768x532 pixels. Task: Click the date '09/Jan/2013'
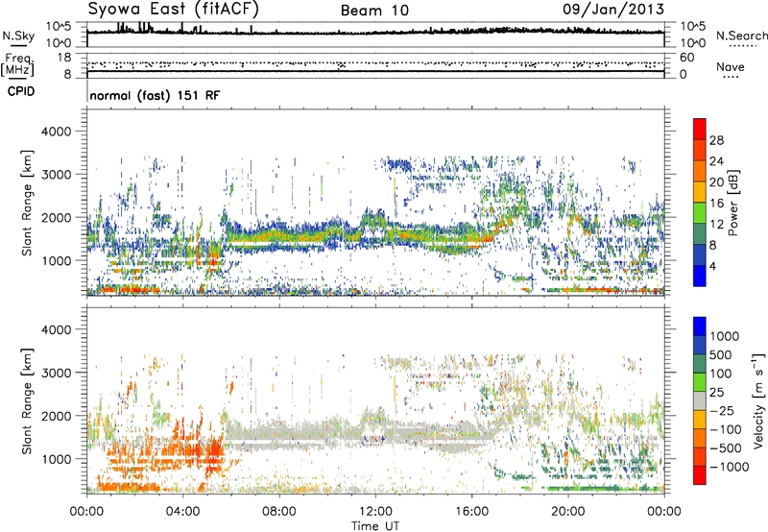(x=613, y=10)
